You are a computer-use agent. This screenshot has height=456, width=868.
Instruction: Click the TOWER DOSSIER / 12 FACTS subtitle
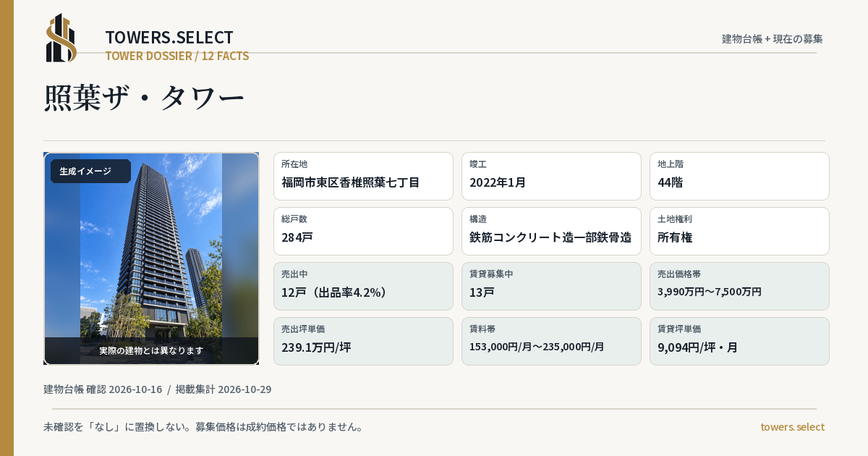coord(177,56)
